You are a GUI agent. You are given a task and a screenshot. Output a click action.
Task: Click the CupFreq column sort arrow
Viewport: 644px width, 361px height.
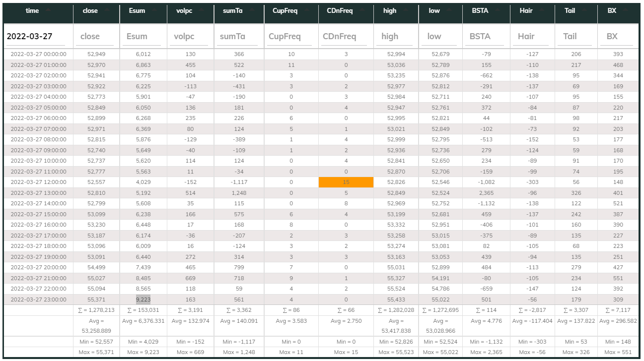pyautogui.click(x=306, y=10)
